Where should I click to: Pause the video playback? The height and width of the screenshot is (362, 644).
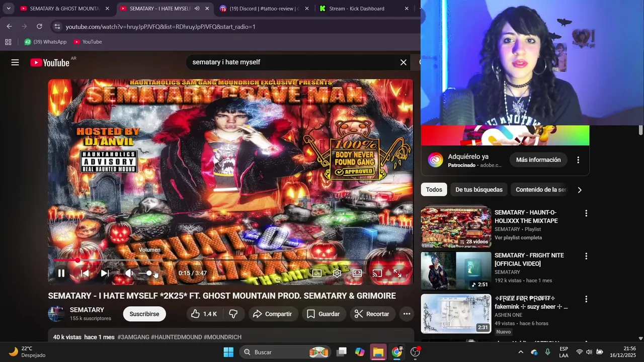[61, 273]
